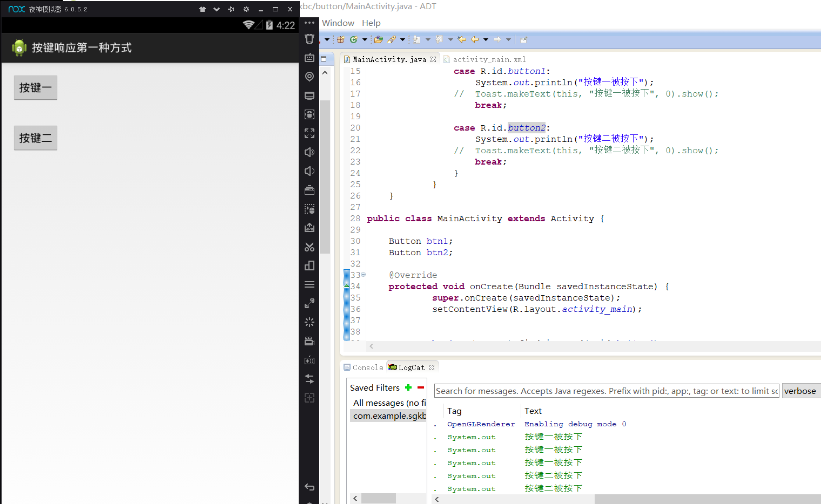This screenshot has width=821, height=504.
Task: Open Nox settings gear in title bar
Action: click(246, 9)
